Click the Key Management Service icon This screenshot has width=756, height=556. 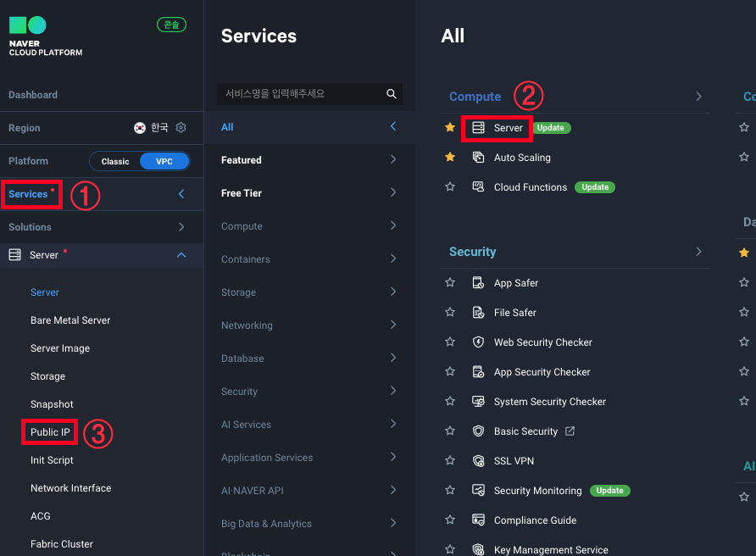(478, 549)
